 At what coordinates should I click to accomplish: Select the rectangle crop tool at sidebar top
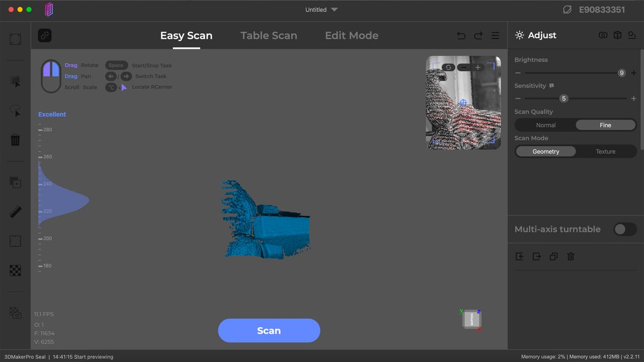point(15,39)
